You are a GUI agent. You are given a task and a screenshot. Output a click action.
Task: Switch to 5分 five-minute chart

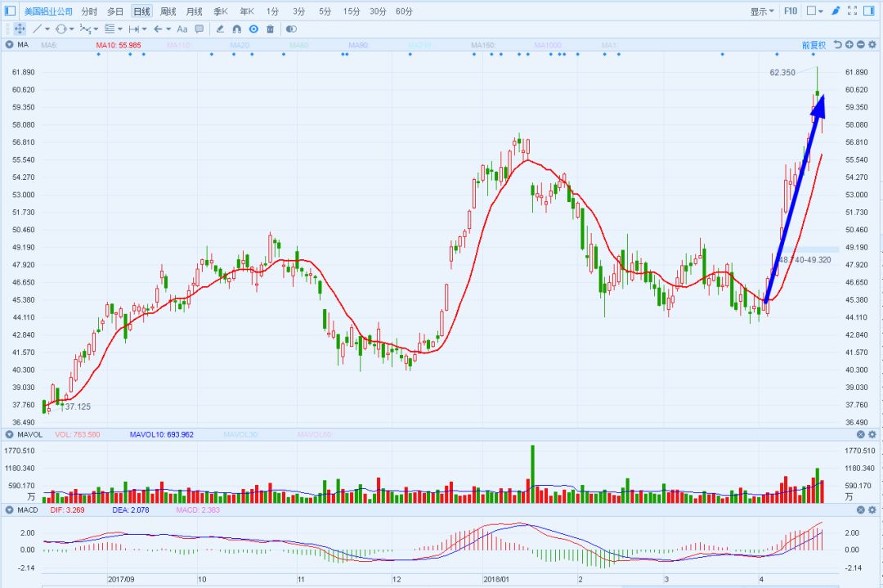[325, 11]
